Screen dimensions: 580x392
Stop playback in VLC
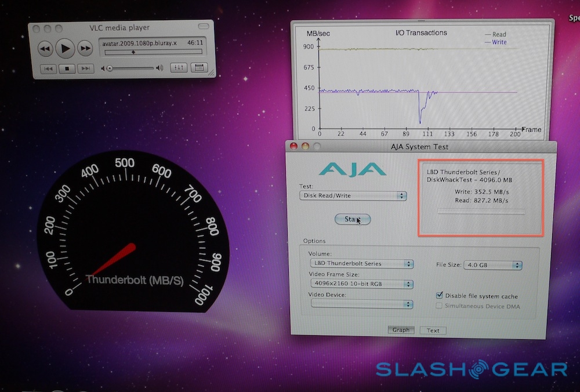pyautogui.click(x=67, y=68)
